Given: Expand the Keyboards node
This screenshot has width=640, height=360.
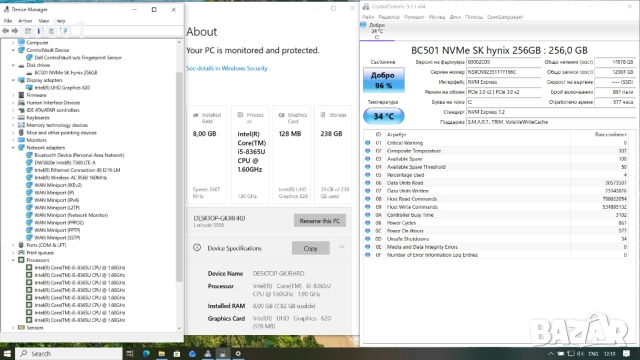Looking at the screenshot, I should tap(13, 118).
